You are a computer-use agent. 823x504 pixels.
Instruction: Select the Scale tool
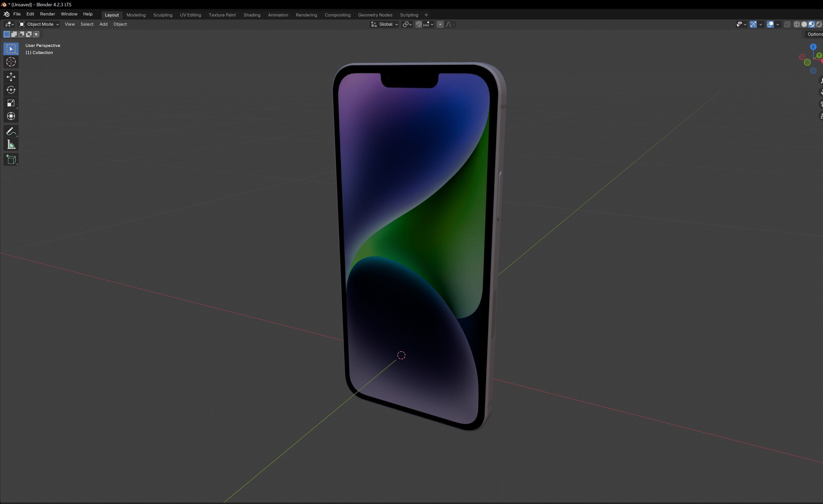pos(11,103)
